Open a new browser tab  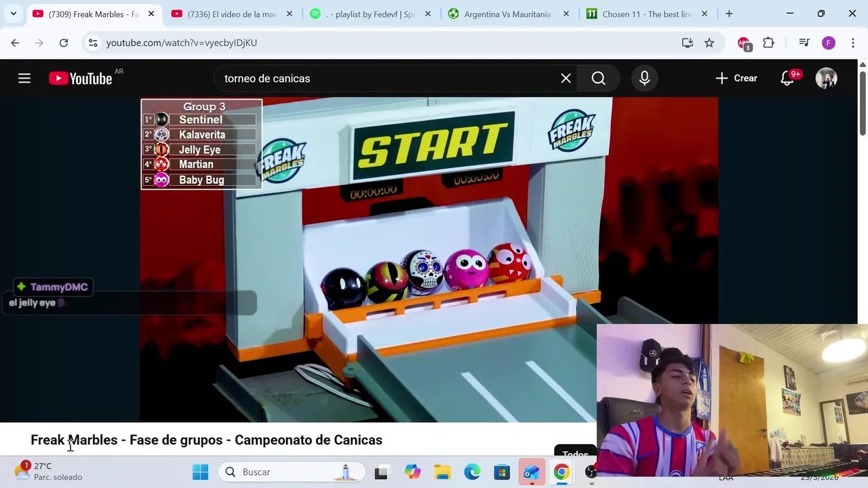[729, 14]
